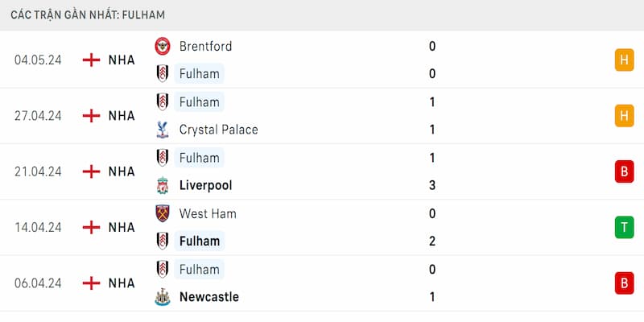Select the 21.04.24 match date
The image size is (644, 322).
38,171
